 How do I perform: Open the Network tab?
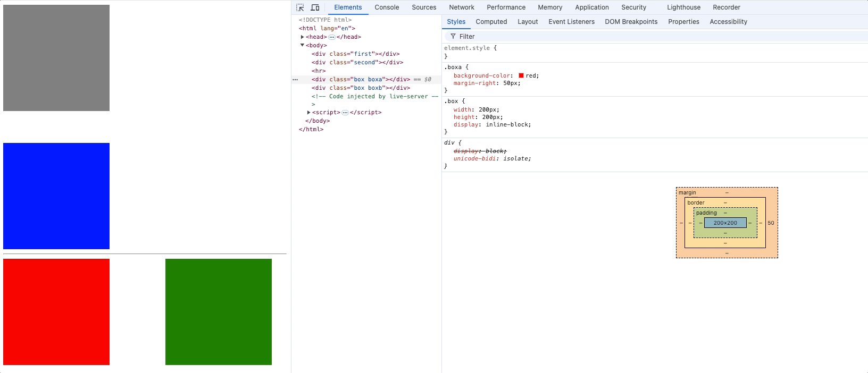pos(462,7)
